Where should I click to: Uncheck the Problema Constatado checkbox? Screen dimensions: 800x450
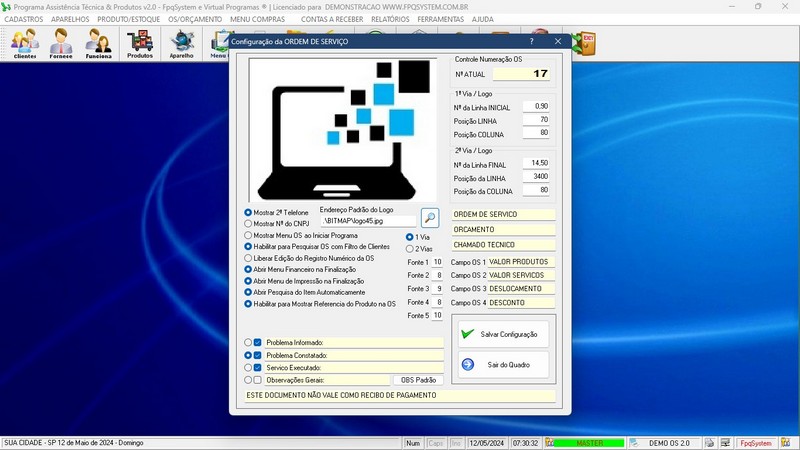pyautogui.click(x=258, y=355)
